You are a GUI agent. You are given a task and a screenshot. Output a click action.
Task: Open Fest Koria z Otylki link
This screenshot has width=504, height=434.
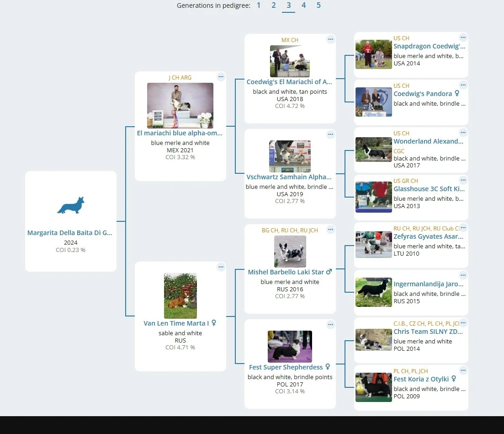421,379
